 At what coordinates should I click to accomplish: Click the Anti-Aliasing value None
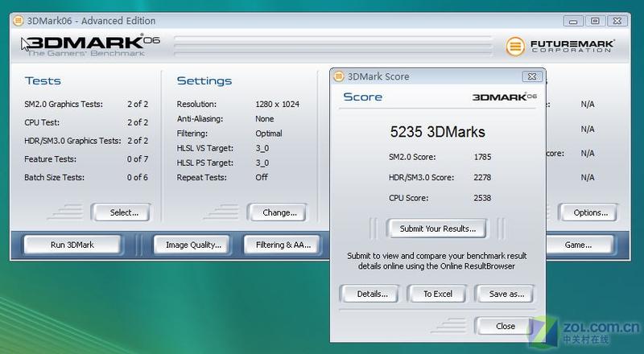[265, 119]
